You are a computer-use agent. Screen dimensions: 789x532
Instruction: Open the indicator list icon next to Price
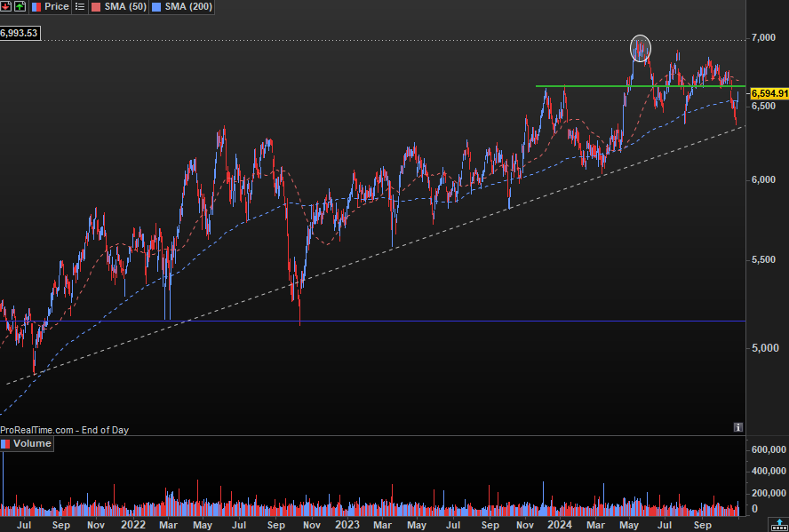(79, 6)
